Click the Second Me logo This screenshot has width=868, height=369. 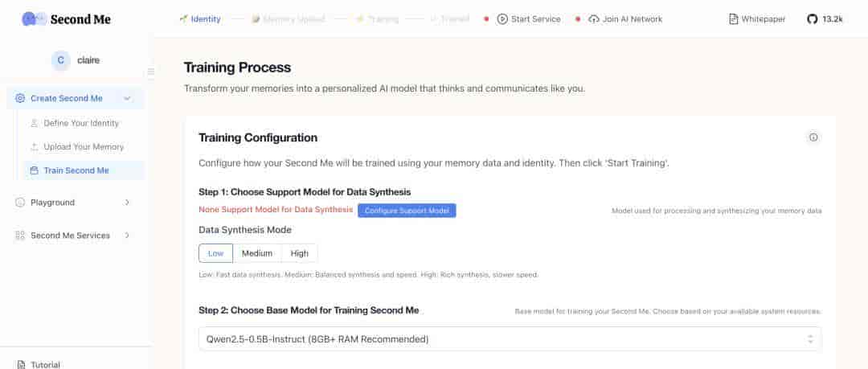click(67, 18)
